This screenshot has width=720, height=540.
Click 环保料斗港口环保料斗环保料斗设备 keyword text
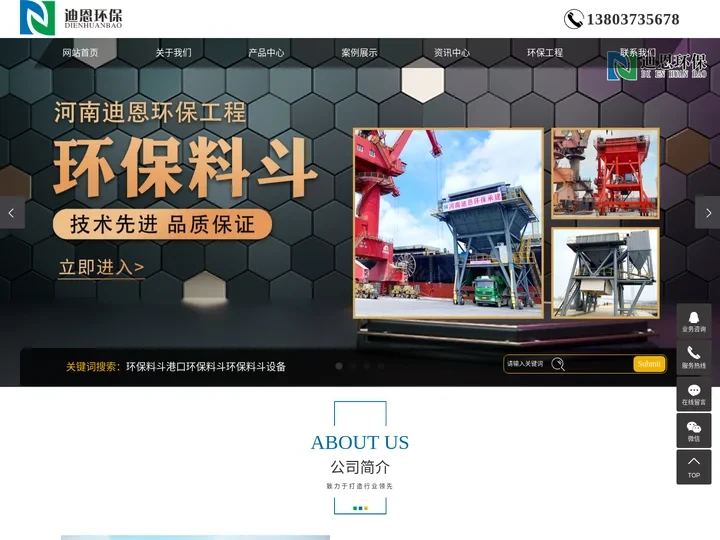coord(206,366)
